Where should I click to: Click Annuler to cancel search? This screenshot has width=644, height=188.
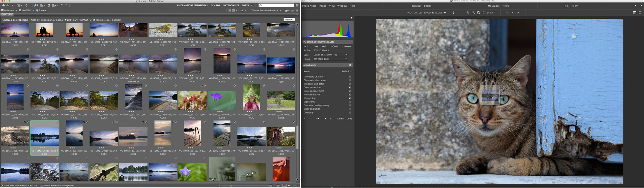tap(289, 20)
